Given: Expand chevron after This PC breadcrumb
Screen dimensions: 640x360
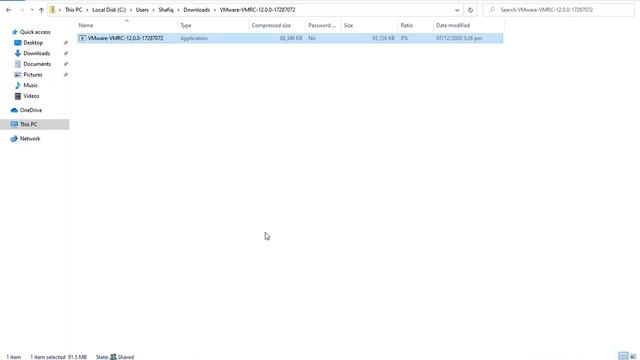Looking at the screenshot, I should 87,10.
